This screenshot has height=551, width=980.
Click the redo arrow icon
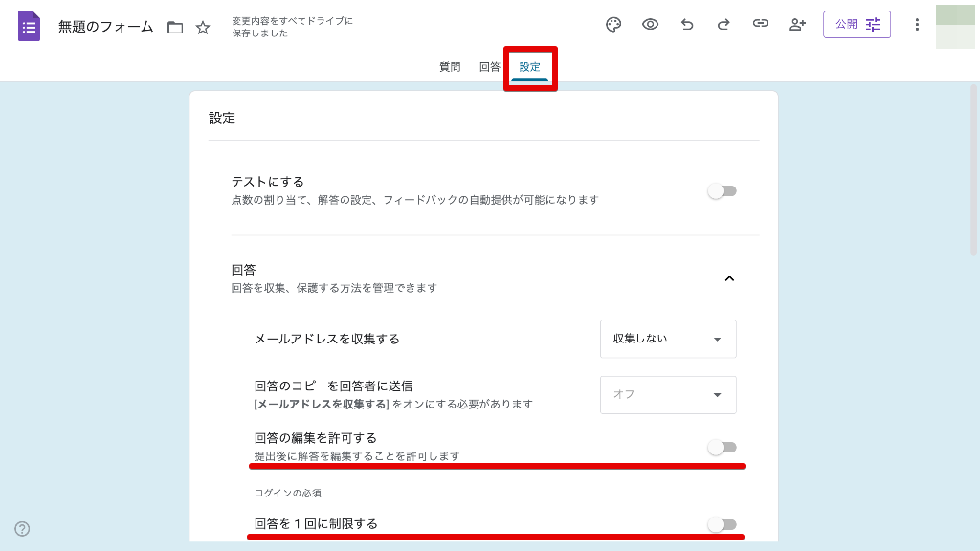pos(724,25)
